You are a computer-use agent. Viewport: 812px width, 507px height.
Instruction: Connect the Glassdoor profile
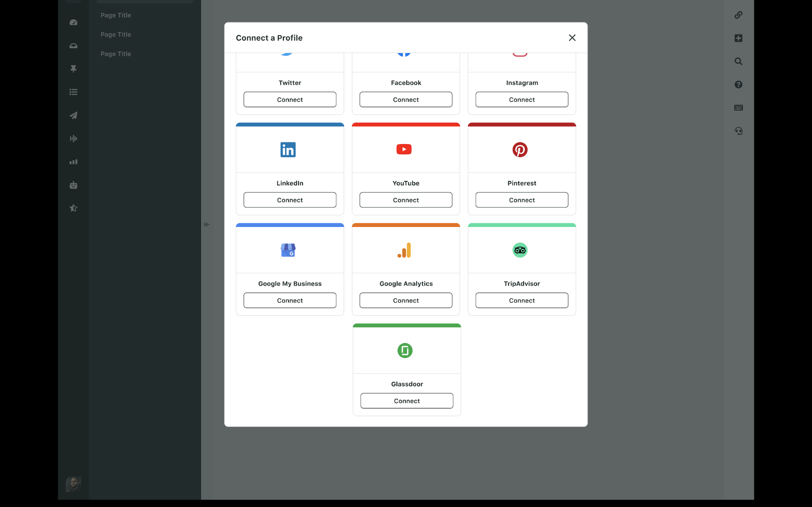[x=406, y=401]
